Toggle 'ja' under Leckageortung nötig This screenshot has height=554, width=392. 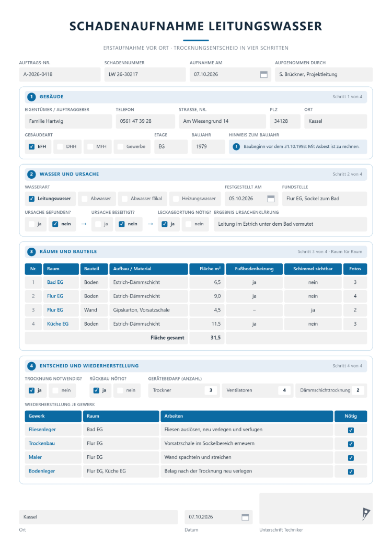click(164, 224)
